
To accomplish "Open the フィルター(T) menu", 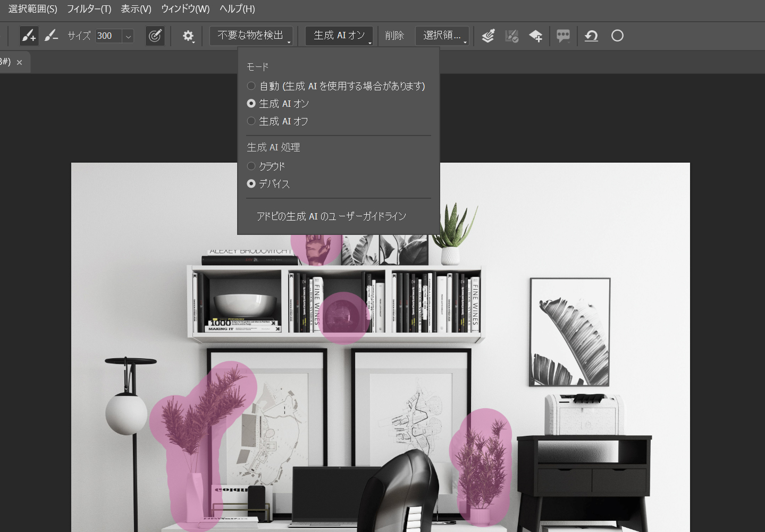I will (89, 9).
